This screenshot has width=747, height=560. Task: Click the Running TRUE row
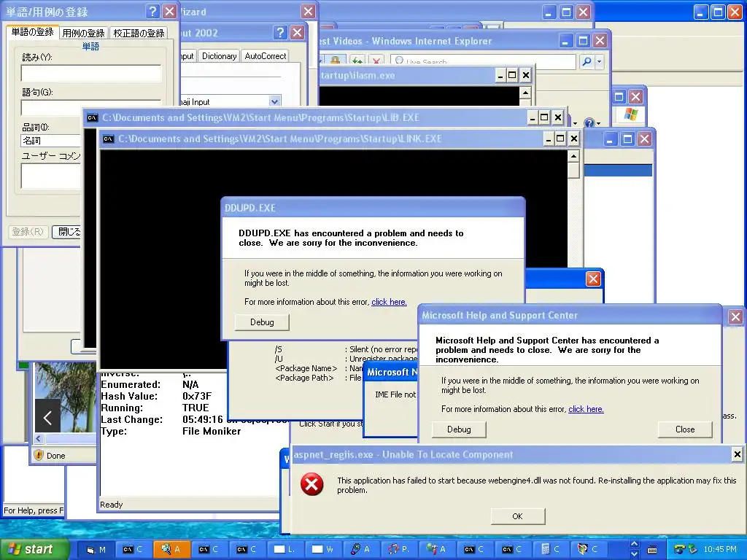pyautogui.click(x=155, y=408)
